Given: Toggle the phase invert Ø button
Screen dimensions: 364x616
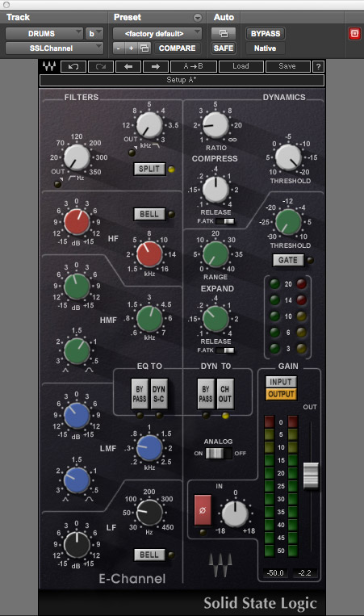Looking at the screenshot, I should click(x=203, y=510).
